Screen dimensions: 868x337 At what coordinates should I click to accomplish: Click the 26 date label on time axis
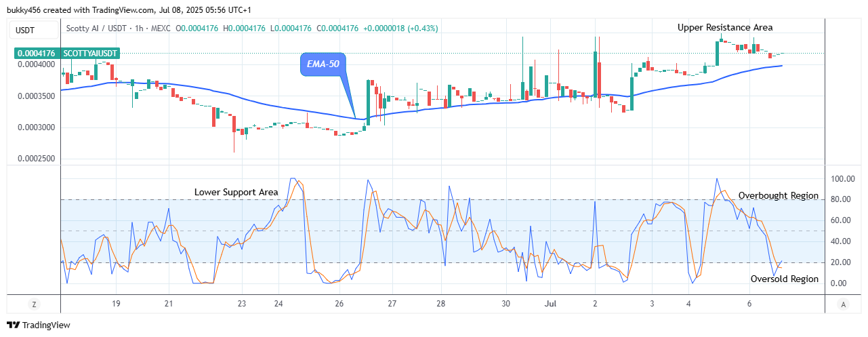(x=339, y=304)
